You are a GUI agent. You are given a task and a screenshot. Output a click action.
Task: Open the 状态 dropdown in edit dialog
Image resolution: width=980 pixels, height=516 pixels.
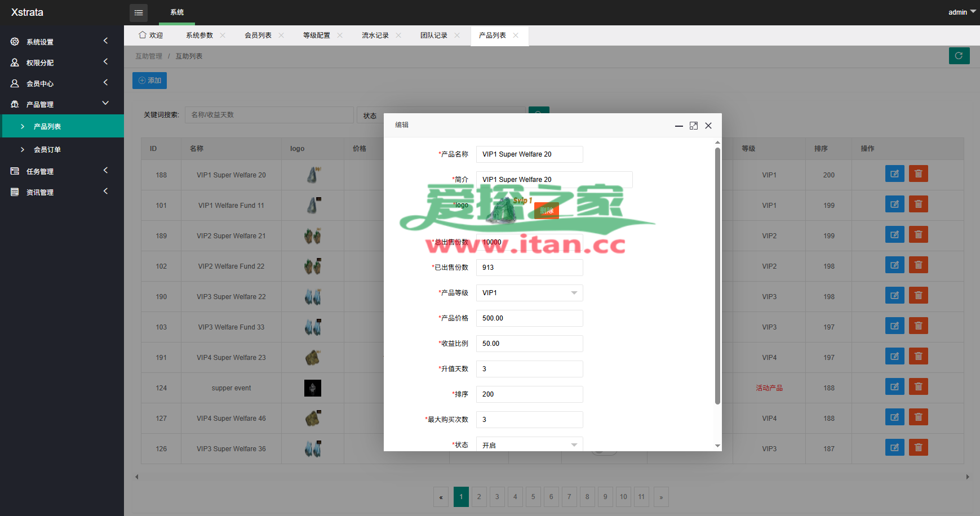(529, 444)
